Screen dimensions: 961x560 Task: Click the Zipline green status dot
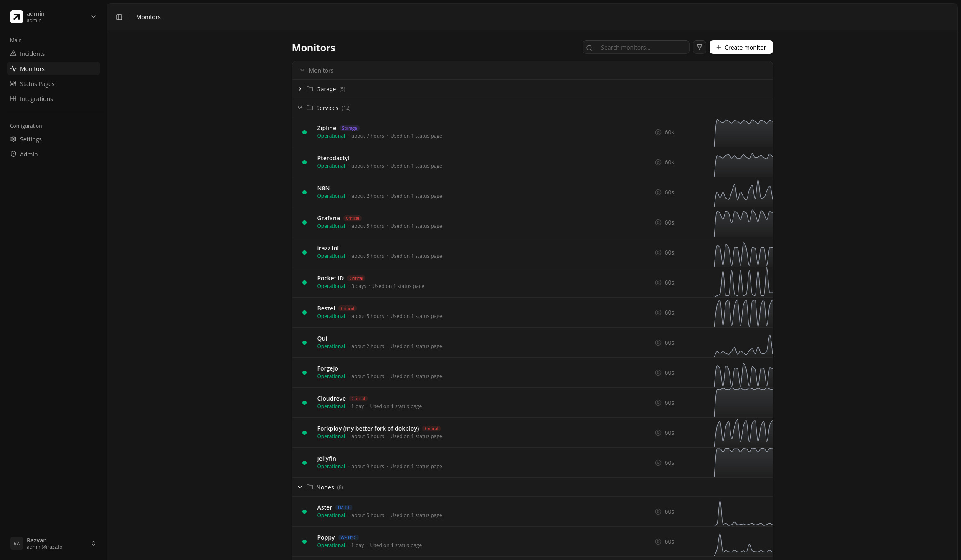point(304,132)
